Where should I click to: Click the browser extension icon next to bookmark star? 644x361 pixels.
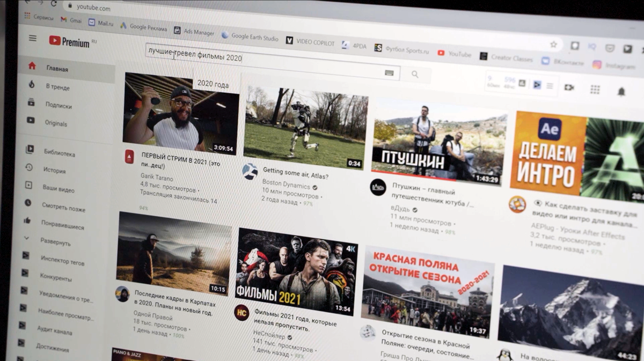pyautogui.click(x=574, y=46)
